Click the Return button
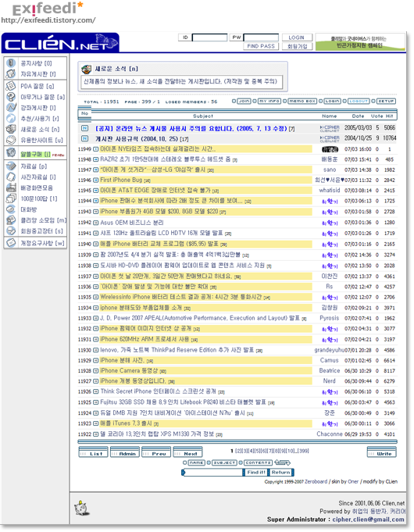Screen dimensions: 414x532 [x=281, y=473]
